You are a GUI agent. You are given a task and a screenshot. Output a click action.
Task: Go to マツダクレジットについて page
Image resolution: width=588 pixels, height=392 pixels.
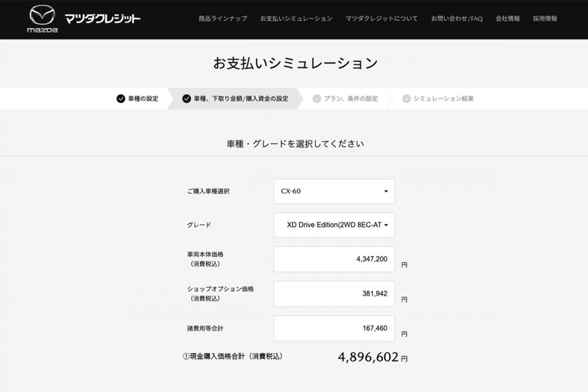pos(382,19)
